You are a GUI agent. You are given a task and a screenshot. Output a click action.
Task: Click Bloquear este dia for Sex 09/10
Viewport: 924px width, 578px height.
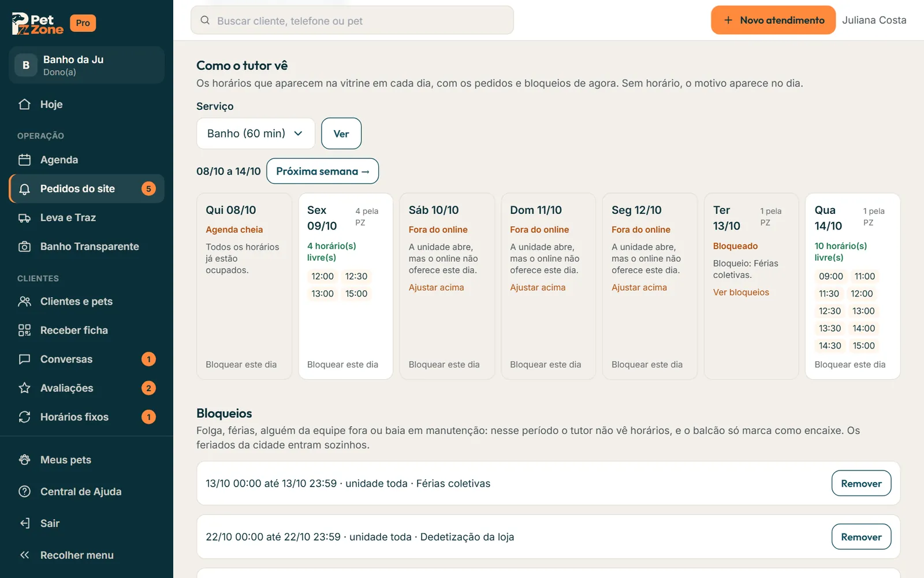point(342,365)
